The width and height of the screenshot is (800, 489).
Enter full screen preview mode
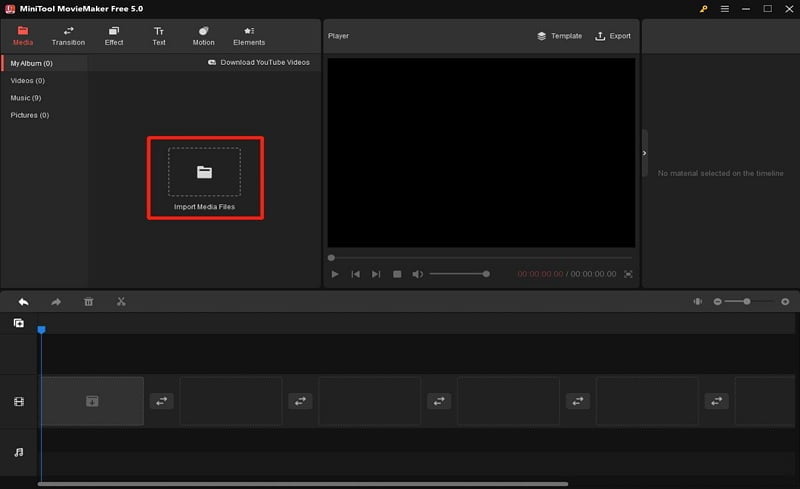click(628, 274)
